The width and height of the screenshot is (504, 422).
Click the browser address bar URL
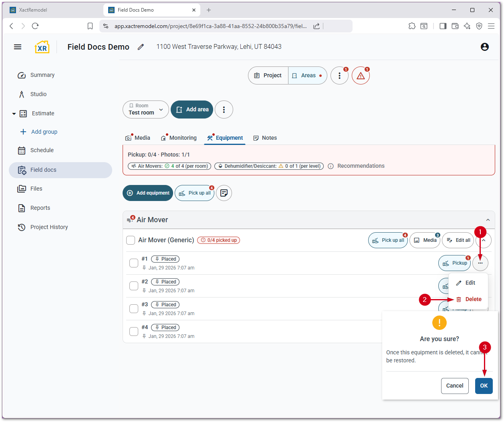coord(210,26)
